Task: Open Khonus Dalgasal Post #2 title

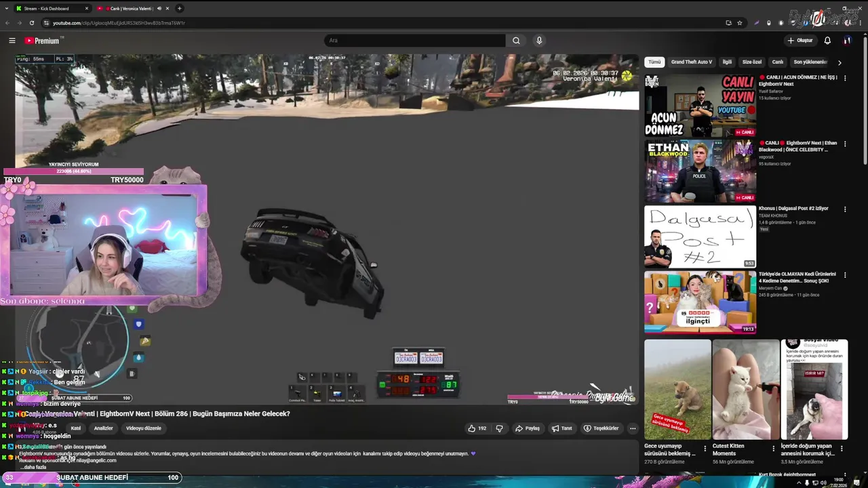Action: pyautogui.click(x=793, y=209)
